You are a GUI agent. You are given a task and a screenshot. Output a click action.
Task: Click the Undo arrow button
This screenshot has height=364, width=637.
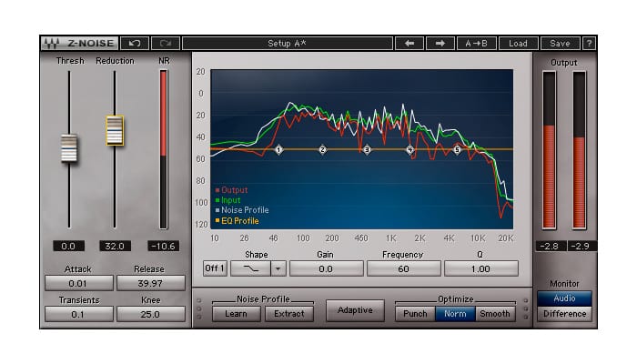point(135,43)
